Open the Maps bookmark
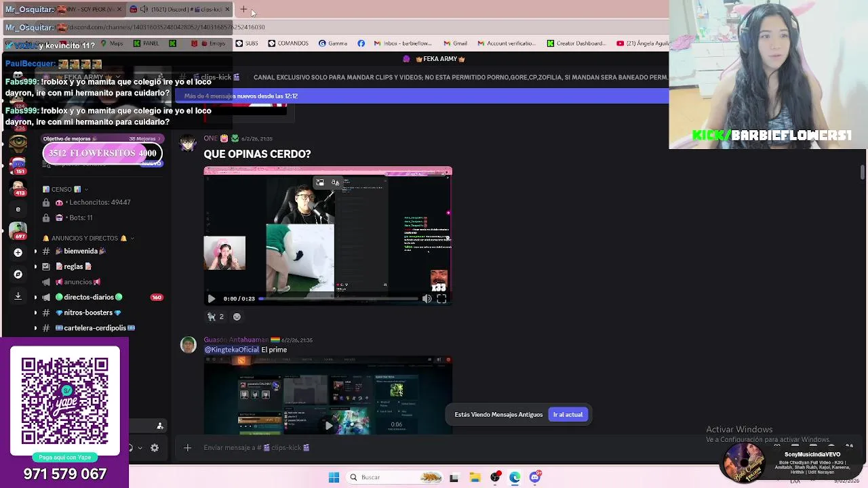The image size is (868, 488). click(x=112, y=43)
